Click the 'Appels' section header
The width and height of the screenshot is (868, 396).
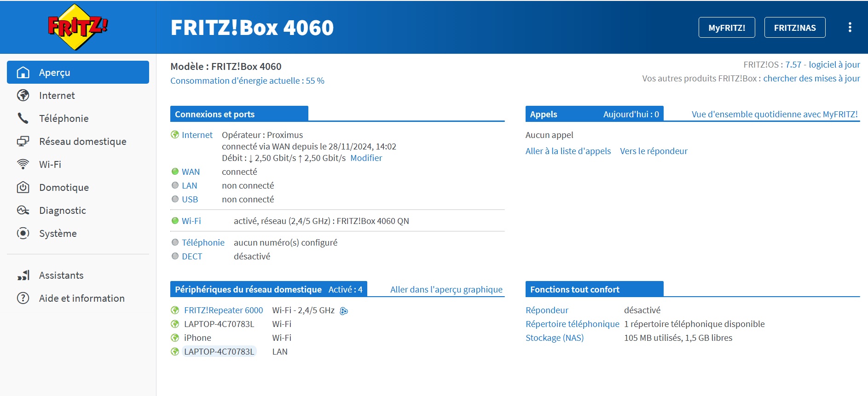(x=595, y=114)
